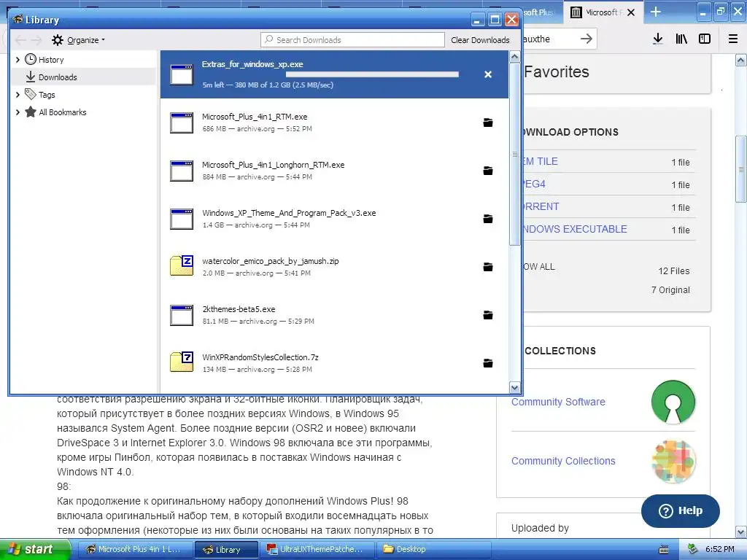
Task: Open the TORRENT download option link
Action: coord(541,206)
